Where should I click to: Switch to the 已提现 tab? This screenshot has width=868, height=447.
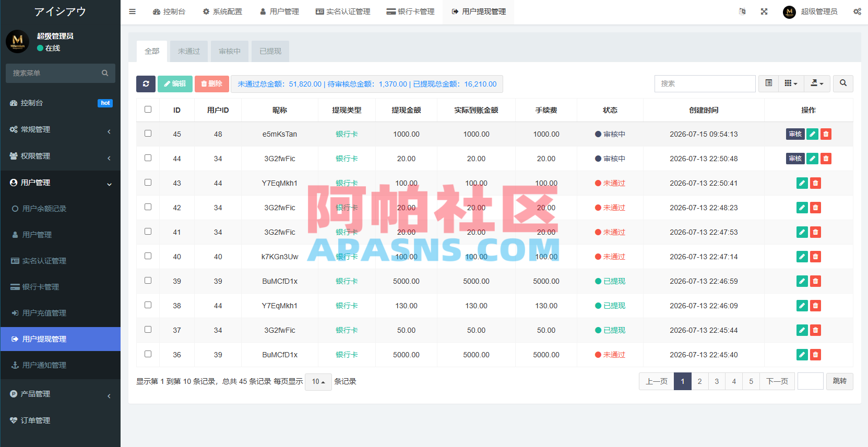pos(270,51)
